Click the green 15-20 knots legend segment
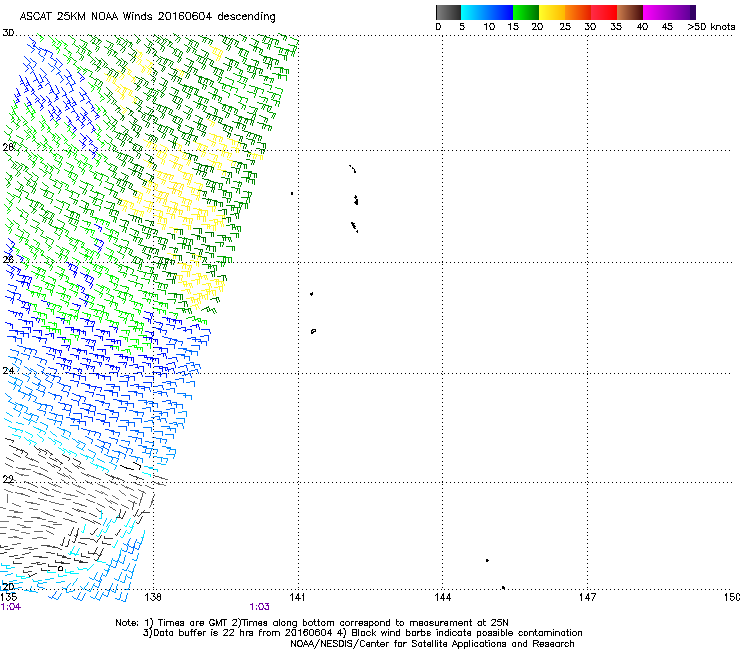The width and height of the screenshot is (740, 650). 526,12
